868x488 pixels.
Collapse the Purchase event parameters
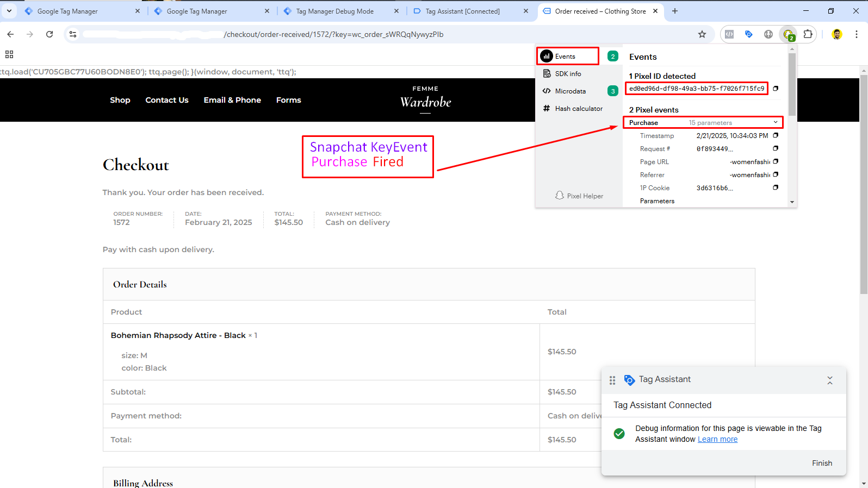coord(776,122)
